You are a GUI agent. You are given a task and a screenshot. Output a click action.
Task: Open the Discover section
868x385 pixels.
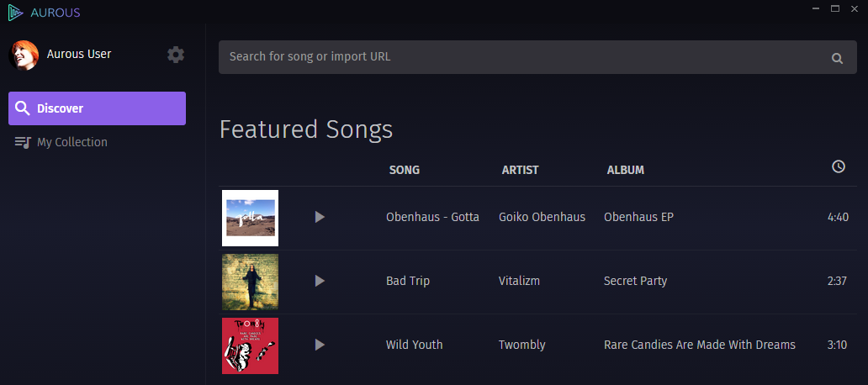tap(97, 108)
